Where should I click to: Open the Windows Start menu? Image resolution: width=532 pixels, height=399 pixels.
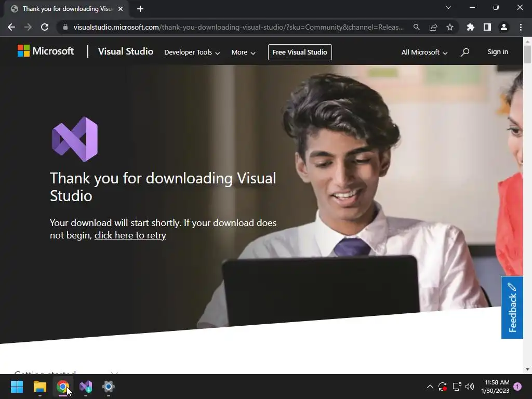click(17, 387)
